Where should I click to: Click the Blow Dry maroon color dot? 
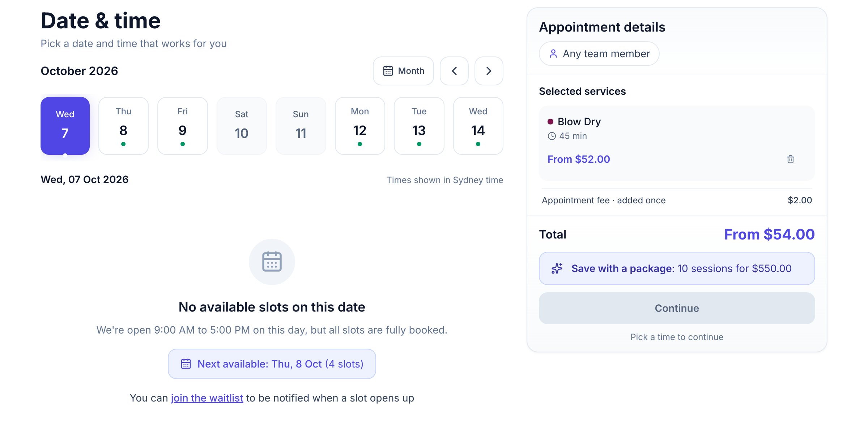coord(550,122)
